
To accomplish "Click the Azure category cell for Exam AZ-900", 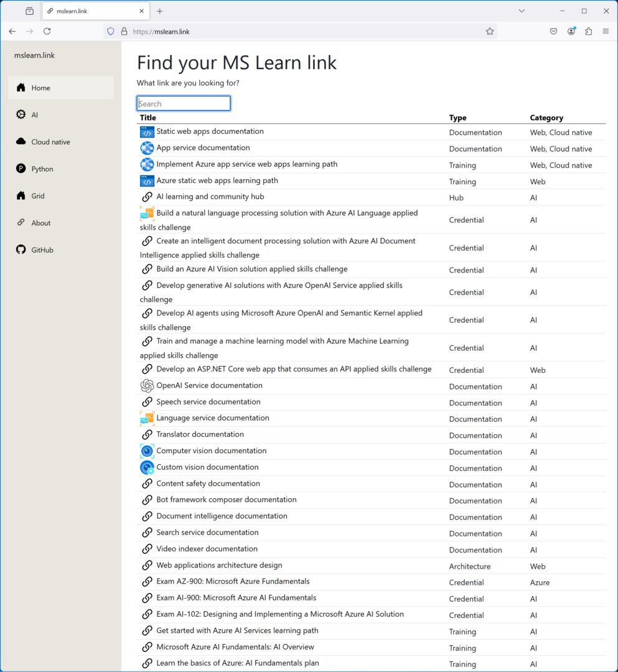I will (x=540, y=582).
